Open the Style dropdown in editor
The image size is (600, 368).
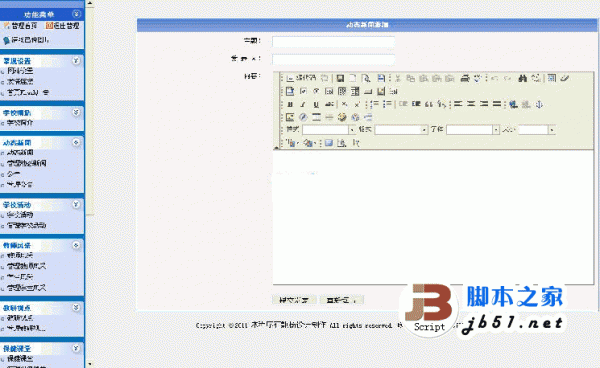point(329,130)
